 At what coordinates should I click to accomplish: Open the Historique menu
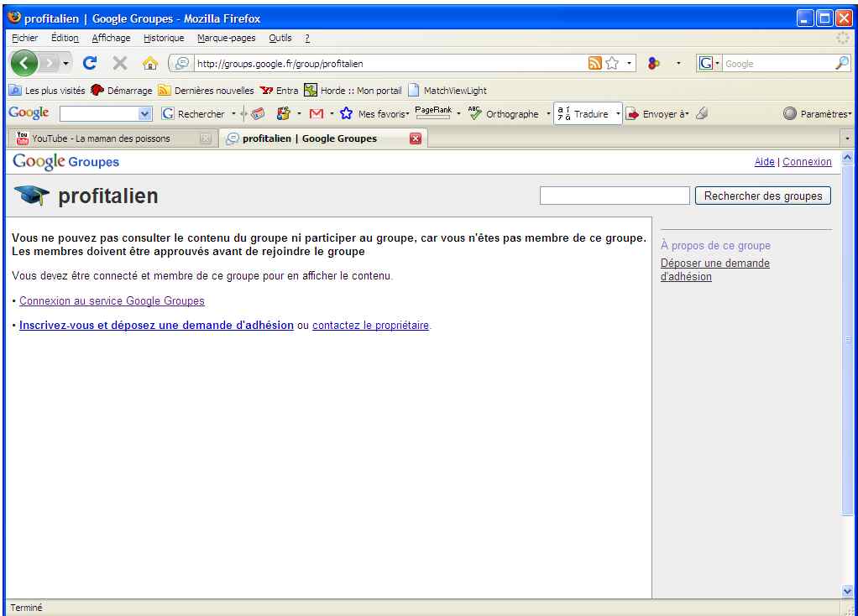tap(164, 38)
